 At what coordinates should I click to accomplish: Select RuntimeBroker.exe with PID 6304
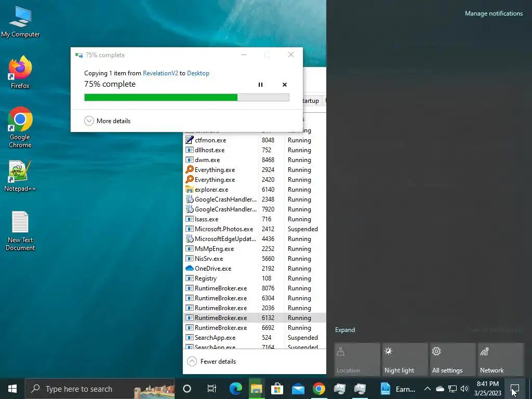pos(255,298)
